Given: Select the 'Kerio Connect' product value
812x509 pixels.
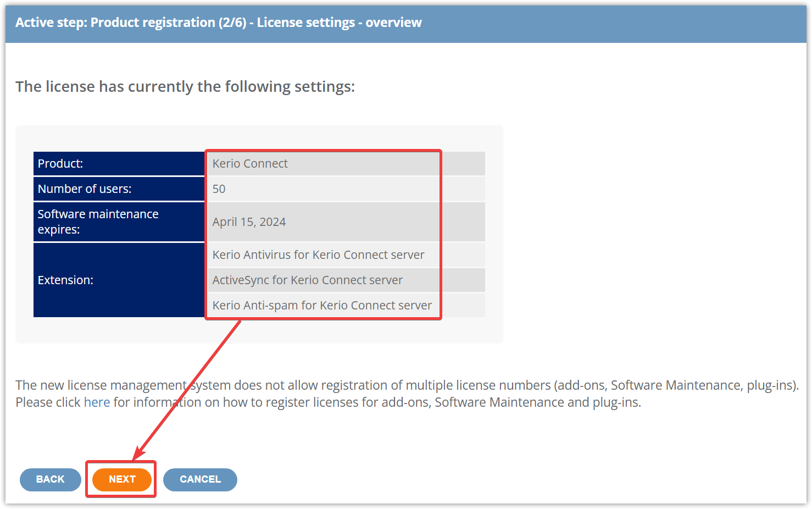Looking at the screenshot, I should pyautogui.click(x=250, y=164).
